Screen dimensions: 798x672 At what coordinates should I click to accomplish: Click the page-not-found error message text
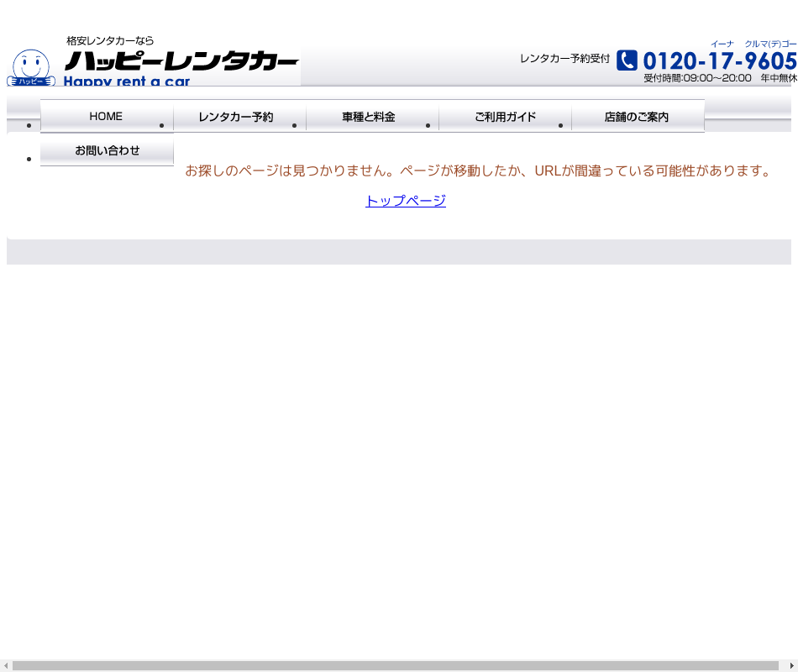tap(478, 171)
